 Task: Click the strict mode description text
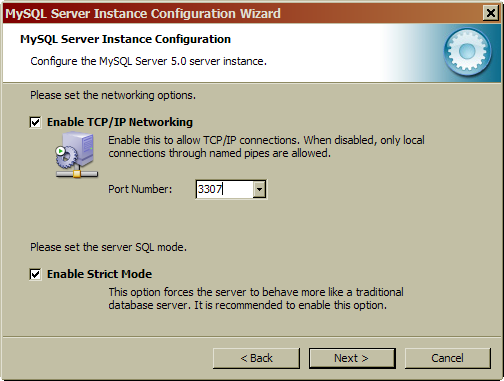pos(256,299)
